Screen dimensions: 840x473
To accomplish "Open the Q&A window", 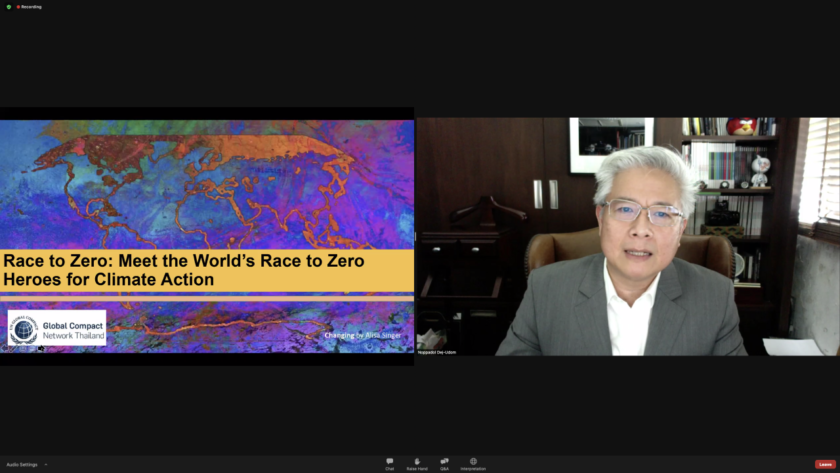I will [x=444, y=461].
